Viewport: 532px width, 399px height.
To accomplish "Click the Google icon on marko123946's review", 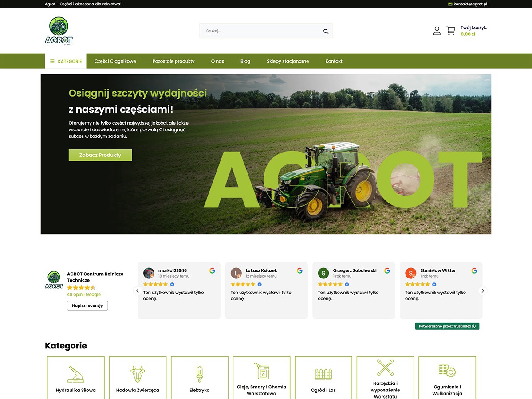I will pos(213,270).
